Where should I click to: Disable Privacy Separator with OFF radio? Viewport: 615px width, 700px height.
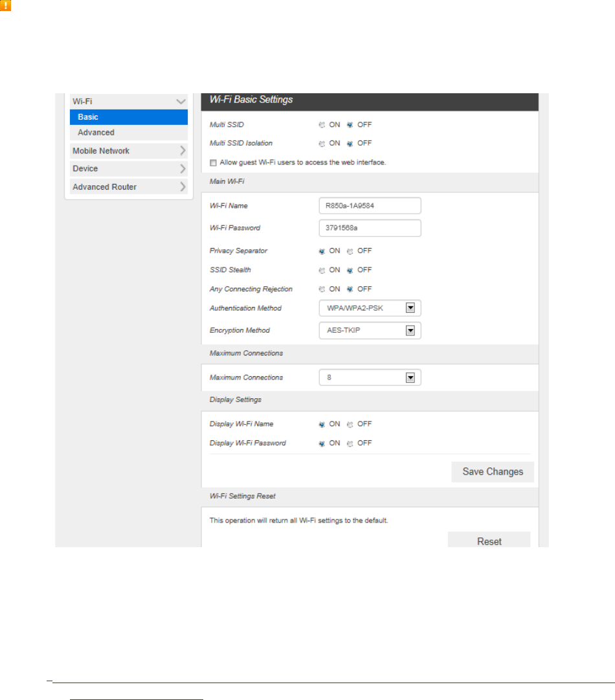tap(350, 251)
